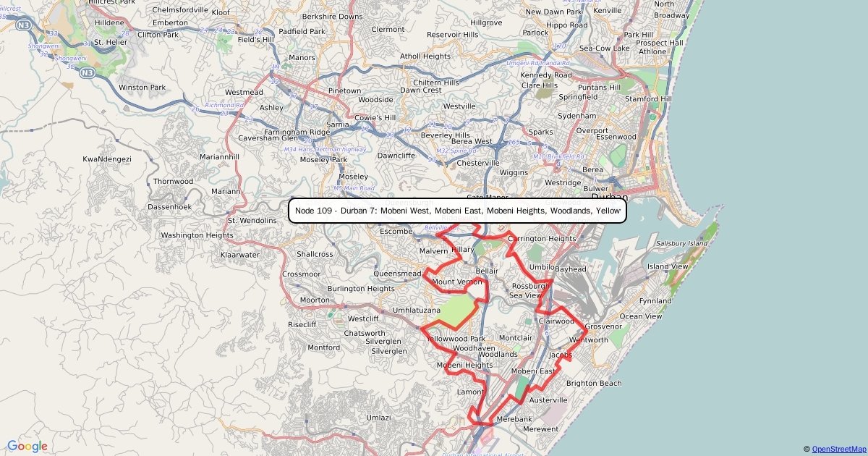The image size is (868, 456).
Task: Click the Wentworth label
Action: click(x=589, y=340)
